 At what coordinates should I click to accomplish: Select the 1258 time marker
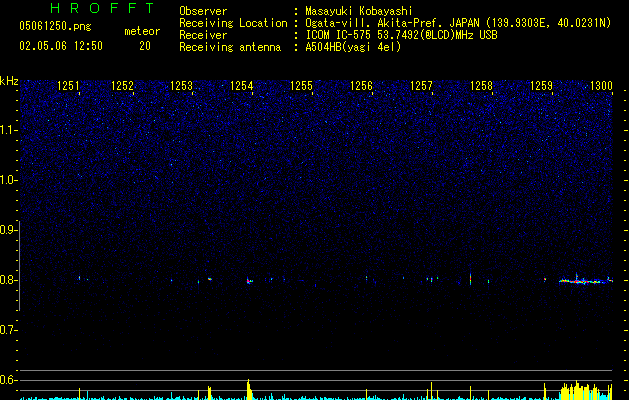click(481, 86)
